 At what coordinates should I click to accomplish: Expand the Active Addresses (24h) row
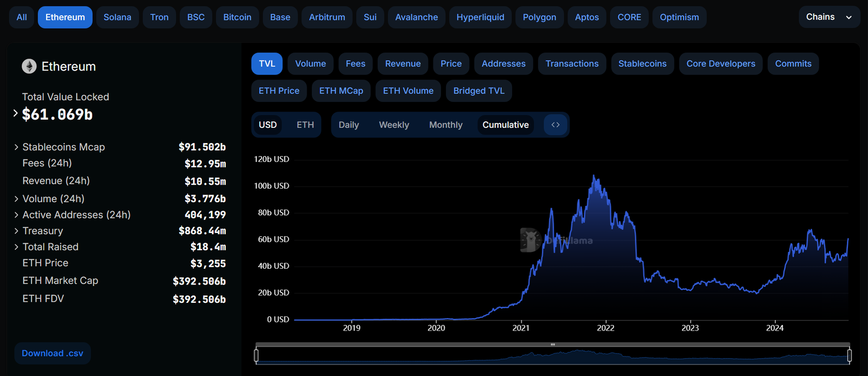[x=16, y=215]
